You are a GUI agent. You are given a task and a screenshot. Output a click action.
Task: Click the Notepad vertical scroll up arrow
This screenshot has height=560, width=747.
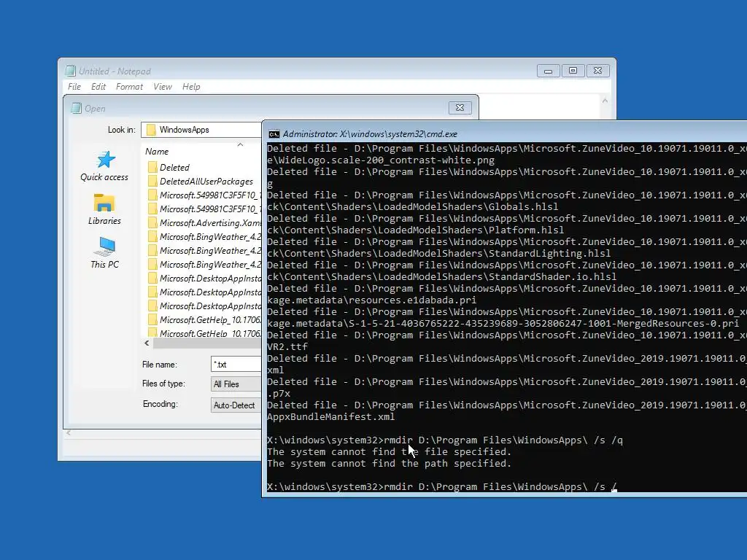coord(605,101)
